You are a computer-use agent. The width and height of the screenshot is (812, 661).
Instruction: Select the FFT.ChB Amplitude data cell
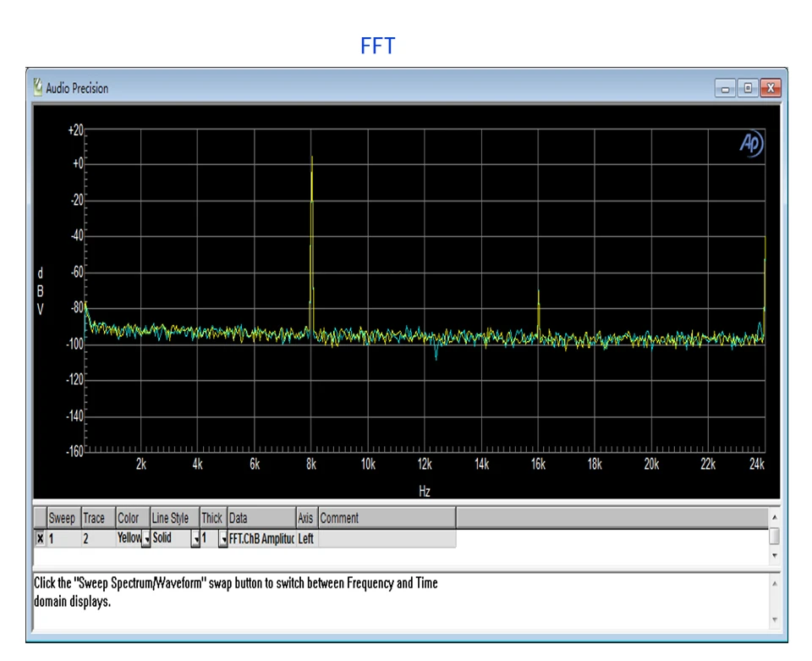coord(262,539)
